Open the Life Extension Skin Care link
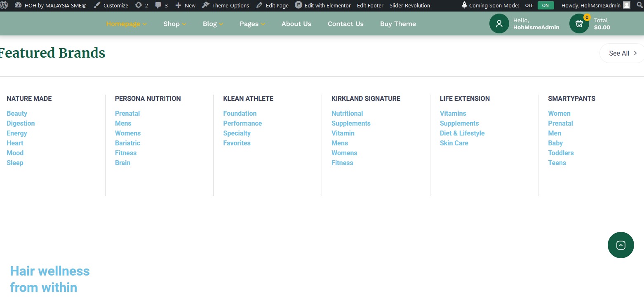This screenshot has width=644, height=299. [x=454, y=143]
